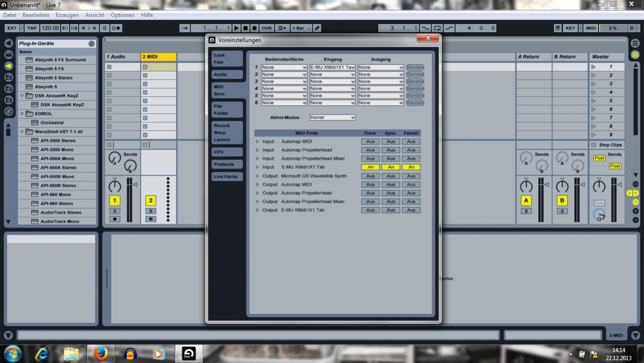This screenshot has width=644, height=363.
Task: Toggle EXT sync button
Action: 12,28
